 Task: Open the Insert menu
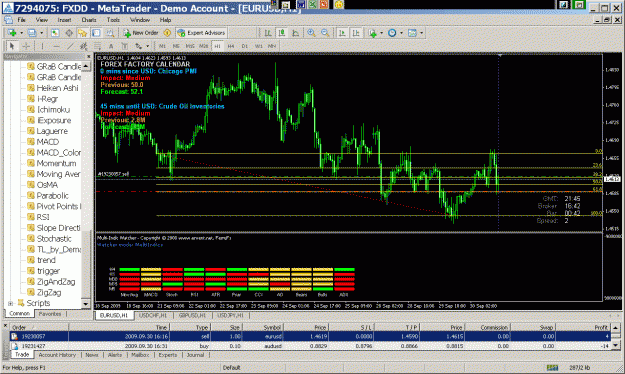(65, 20)
